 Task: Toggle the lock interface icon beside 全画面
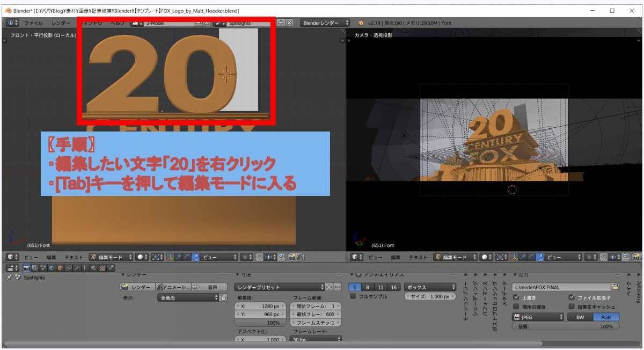pos(224,297)
